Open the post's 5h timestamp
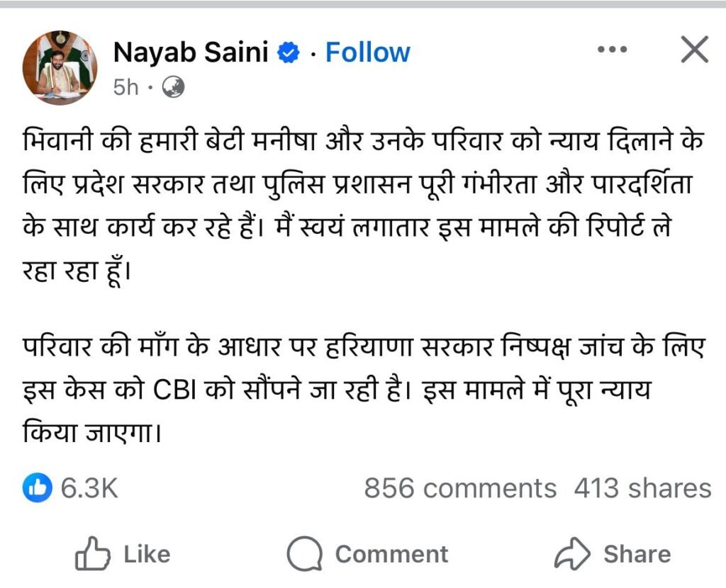 (x=125, y=88)
